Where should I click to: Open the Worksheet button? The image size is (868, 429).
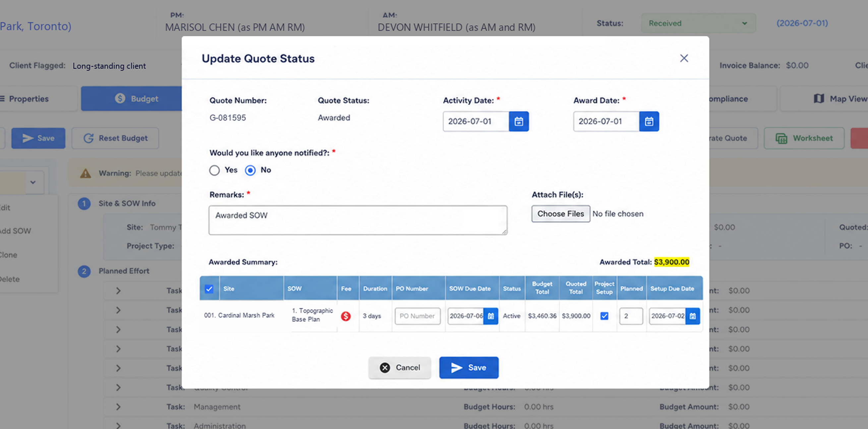pos(804,138)
